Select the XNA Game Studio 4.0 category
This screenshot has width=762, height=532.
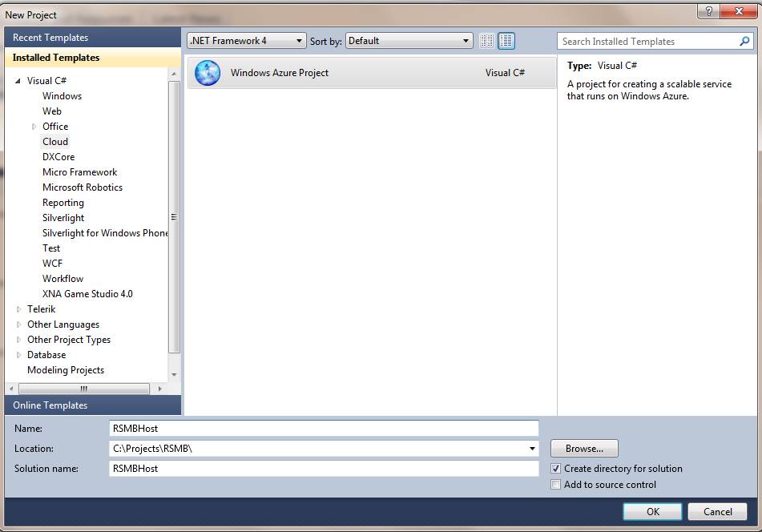tap(87, 294)
